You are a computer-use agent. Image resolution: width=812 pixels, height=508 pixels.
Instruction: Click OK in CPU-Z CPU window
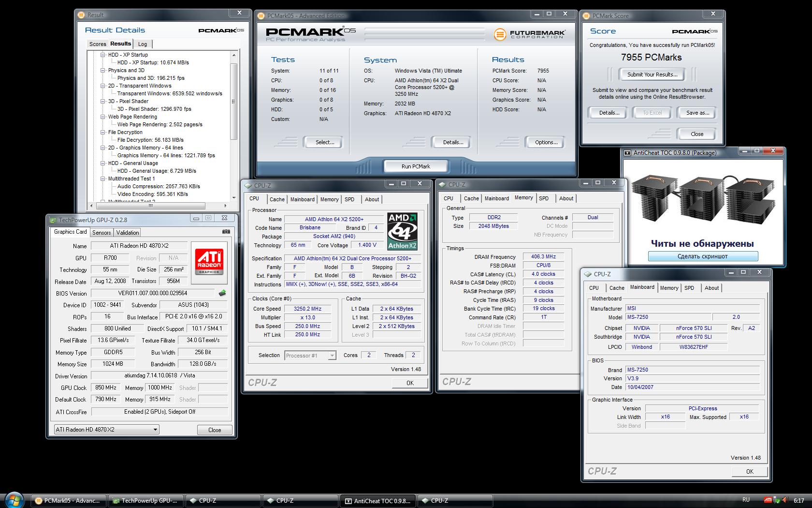pyautogui.click(x=410, y=383)
